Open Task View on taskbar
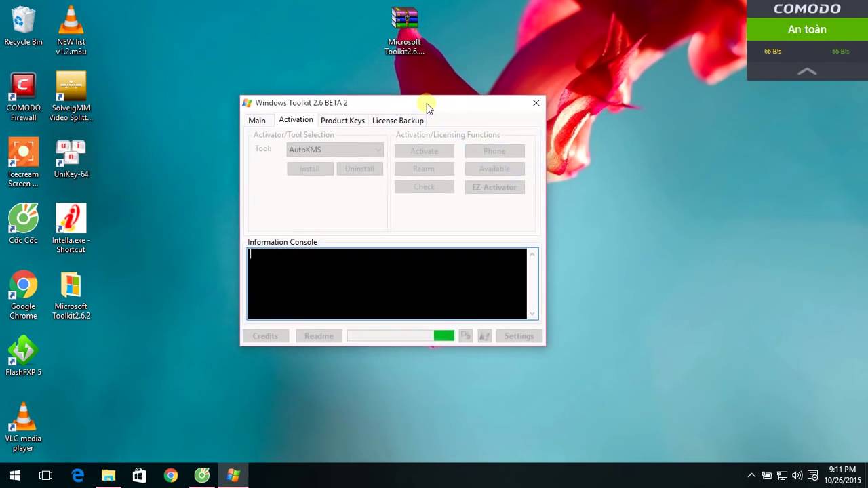The width and height of the screenshot is (868, 488). (x=46, y=476)
